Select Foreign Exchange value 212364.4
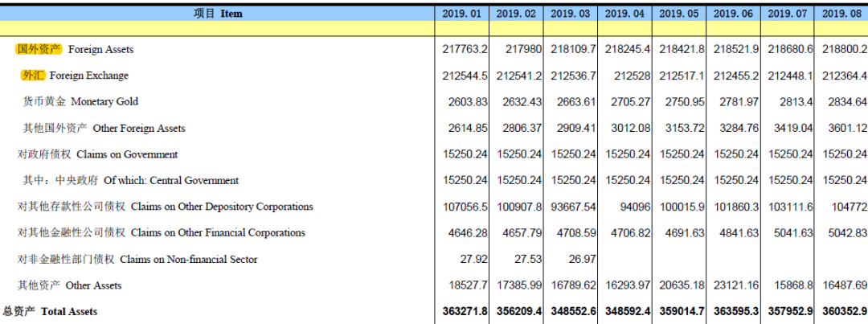 pyautogui.click(x=845, y=76)
